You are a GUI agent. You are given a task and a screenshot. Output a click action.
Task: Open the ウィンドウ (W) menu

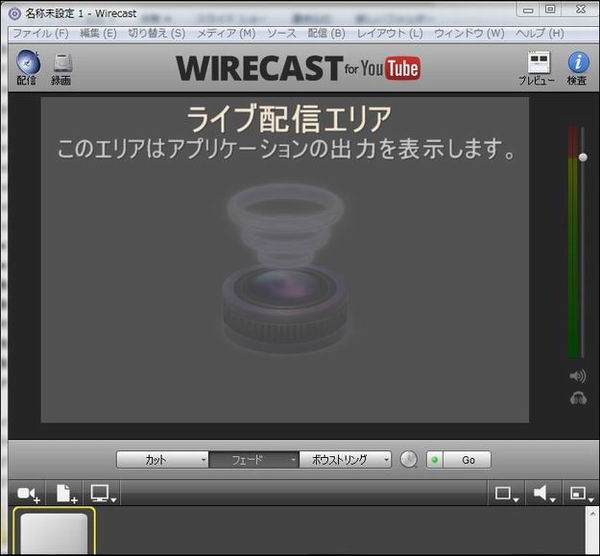point(469,34)
